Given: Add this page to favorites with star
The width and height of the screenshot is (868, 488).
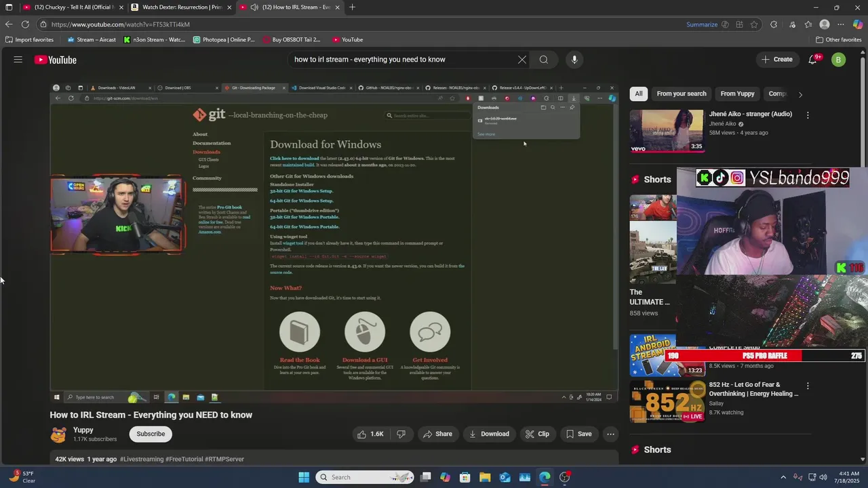Looking at the screenshot, I should [x=754, y=24].
